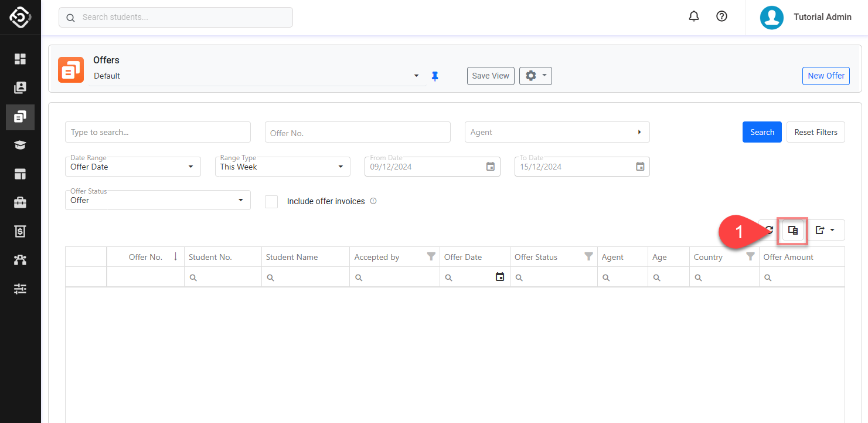Click the app logo at top left
868x423 pixels.
pos(21,17)
